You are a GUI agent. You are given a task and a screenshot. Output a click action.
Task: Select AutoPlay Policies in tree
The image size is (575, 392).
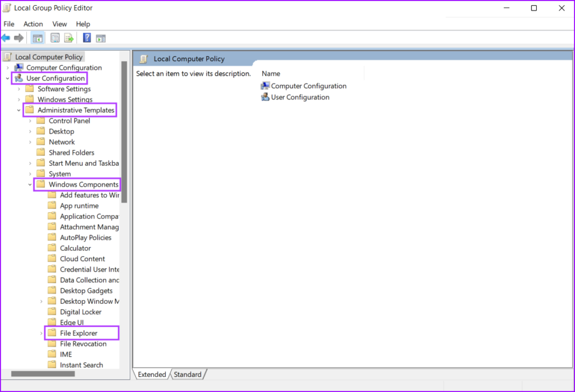[x=85, y=238]
